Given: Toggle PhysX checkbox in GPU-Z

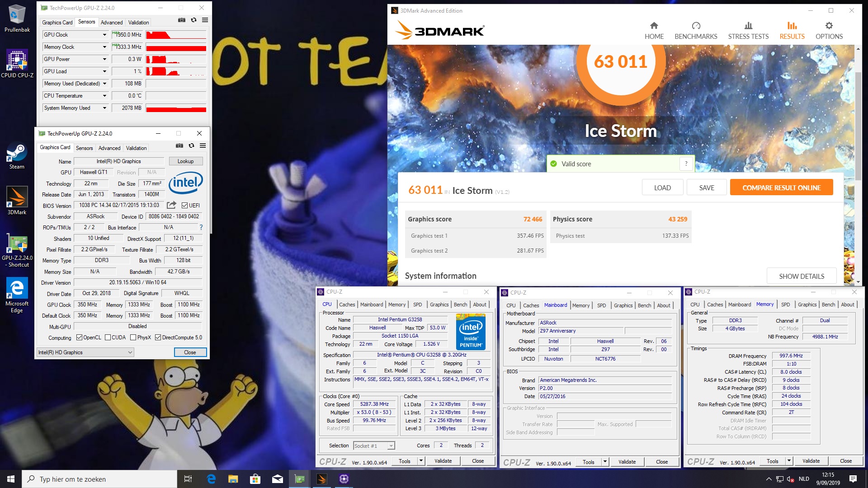Looking at the screenshot, I should (x=133, y=338).
